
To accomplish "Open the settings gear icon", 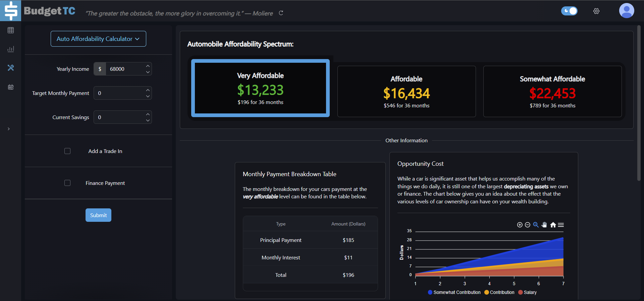I will point(596,11).
